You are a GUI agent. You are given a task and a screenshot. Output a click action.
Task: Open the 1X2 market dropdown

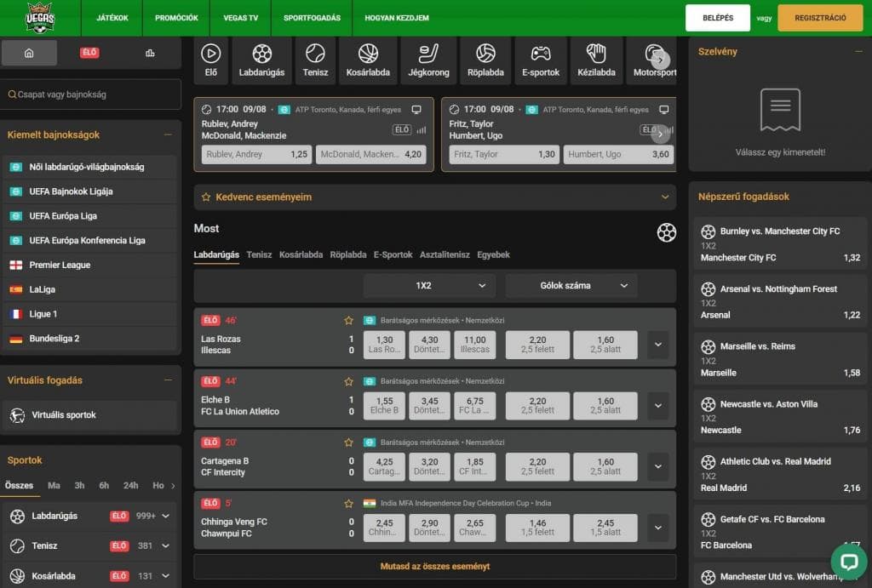[429, 286]
